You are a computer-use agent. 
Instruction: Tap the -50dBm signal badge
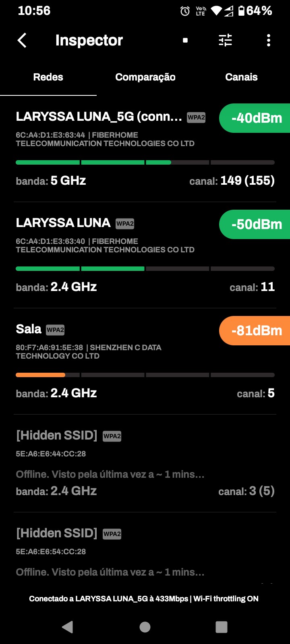pos(256,225)
